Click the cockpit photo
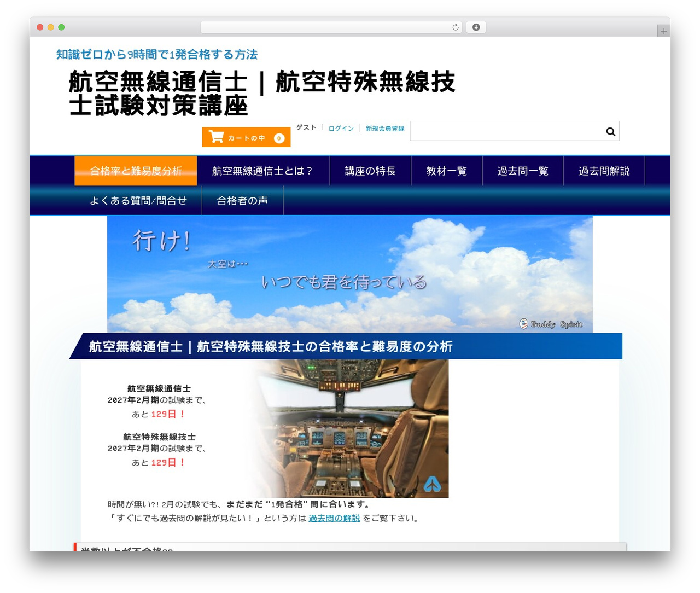 point(350,428)
